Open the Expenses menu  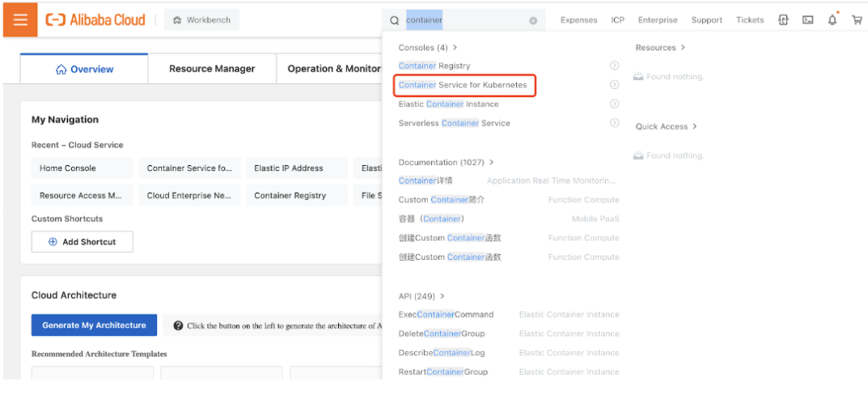(x=578, y=20)
